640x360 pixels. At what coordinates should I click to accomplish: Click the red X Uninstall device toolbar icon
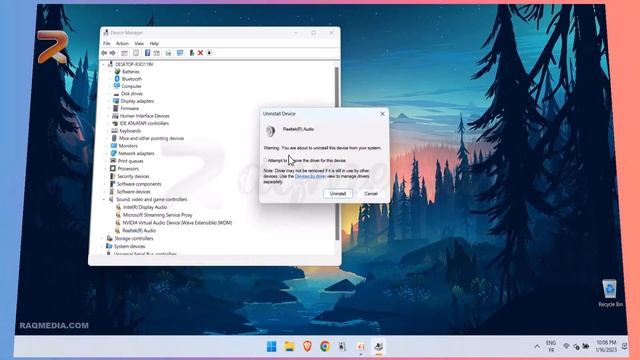pyautogui.click(x=200, y=53)
